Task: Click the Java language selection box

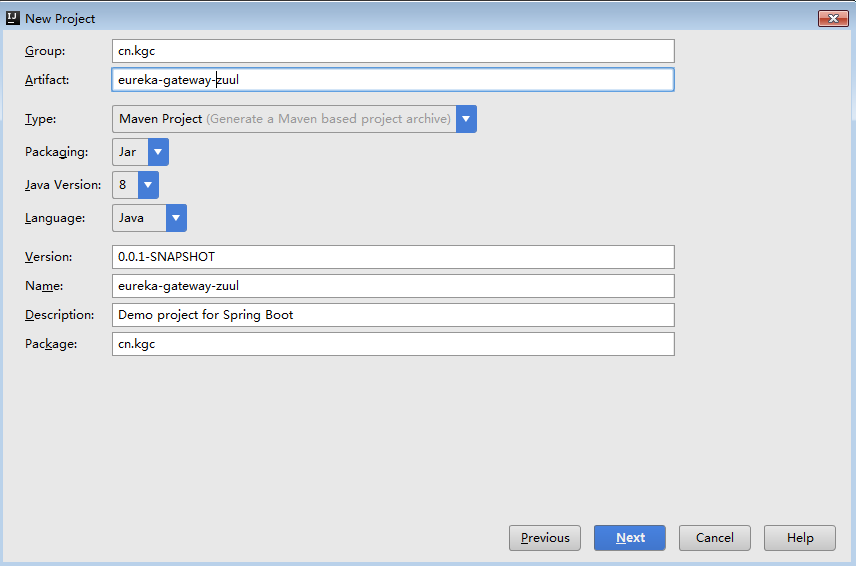Action: pyautogui.click(x=139, y=218)
